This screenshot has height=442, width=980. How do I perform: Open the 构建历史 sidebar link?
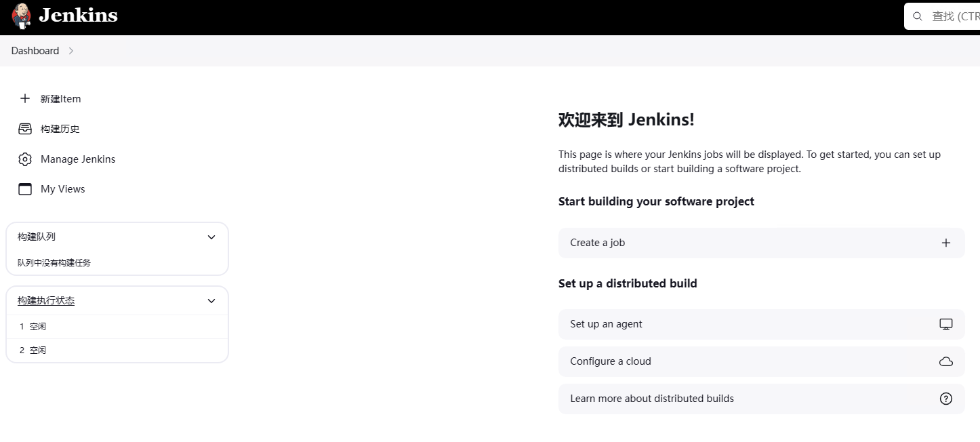click(60, 129)
